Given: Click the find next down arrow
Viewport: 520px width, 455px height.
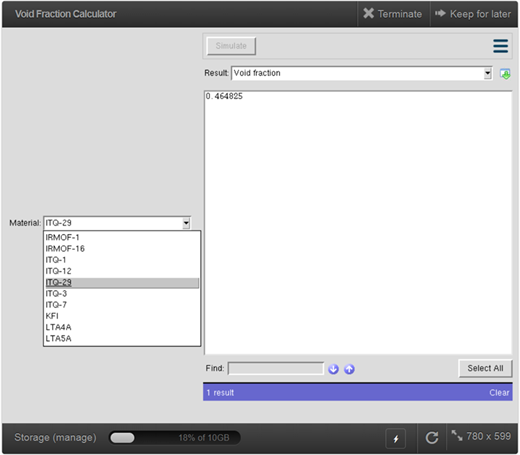Looking at the screenshot, I should pyautogui.click(x=333, y=369).
